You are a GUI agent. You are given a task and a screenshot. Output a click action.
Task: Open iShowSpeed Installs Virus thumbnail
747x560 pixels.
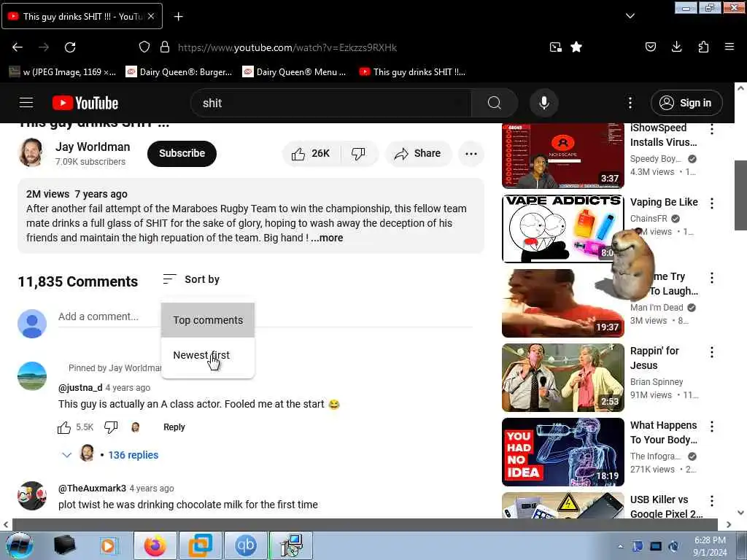click(x=562, y=156)
